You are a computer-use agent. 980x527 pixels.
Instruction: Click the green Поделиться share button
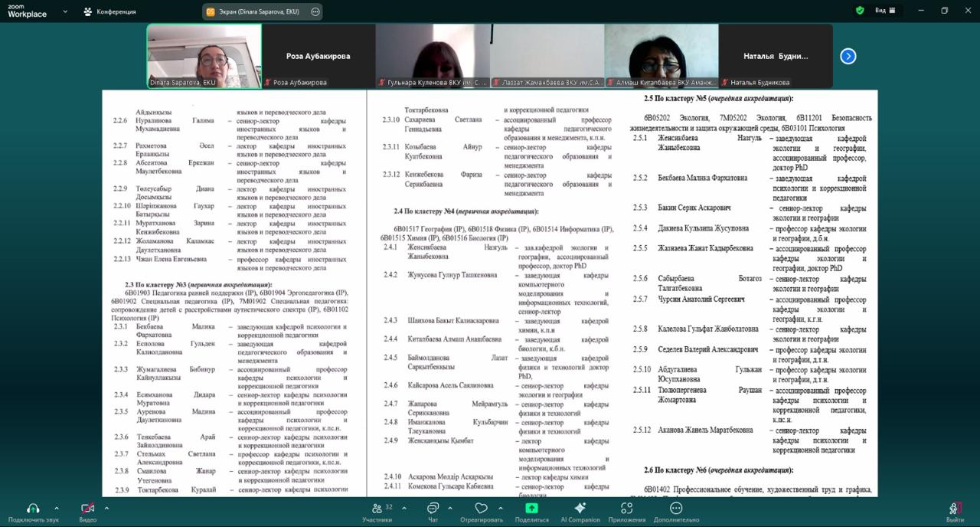point(531,509)
